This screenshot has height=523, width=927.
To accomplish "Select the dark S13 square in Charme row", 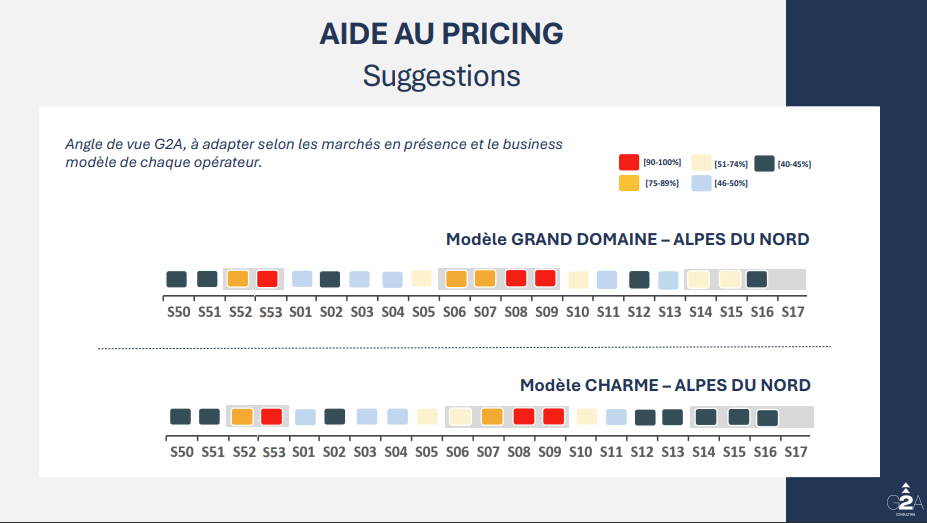I will pyautogui.click(x=672, y=417).
